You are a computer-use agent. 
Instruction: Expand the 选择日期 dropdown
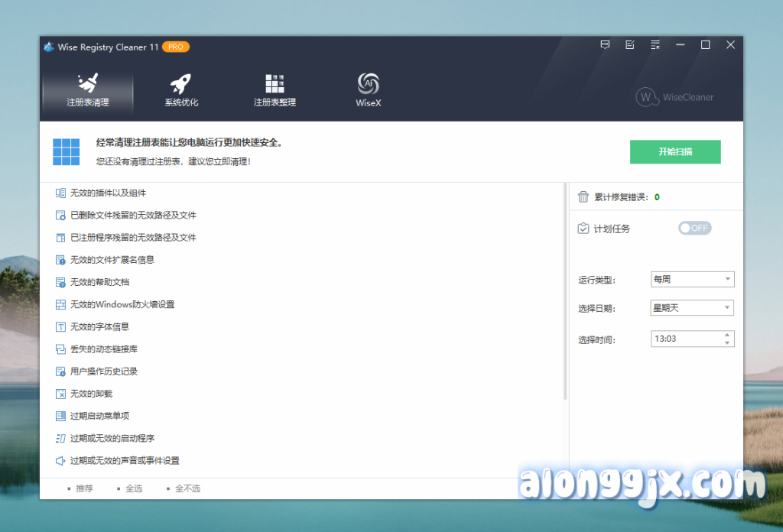(x=692, y=308)
